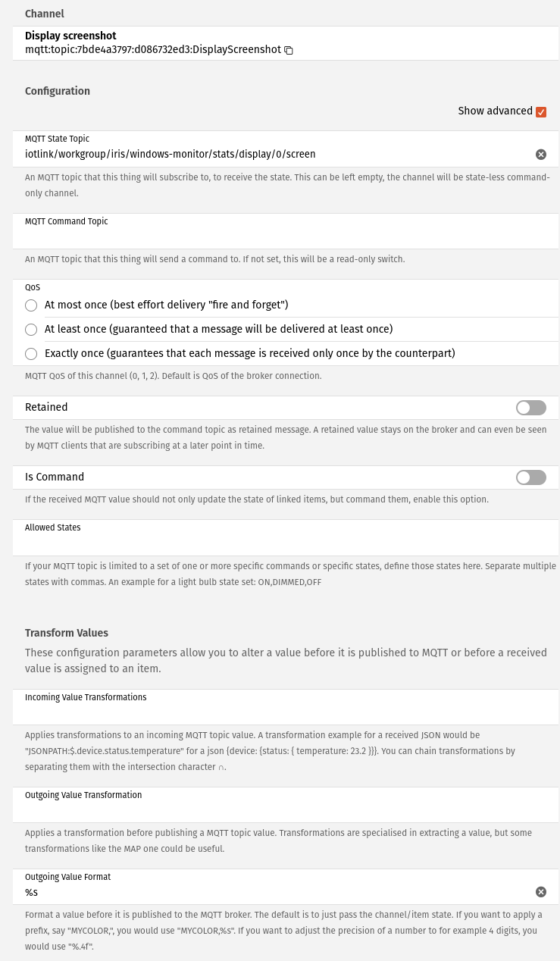Copy the channel UID to clipboard
The image size is (560, 961).
289,50
